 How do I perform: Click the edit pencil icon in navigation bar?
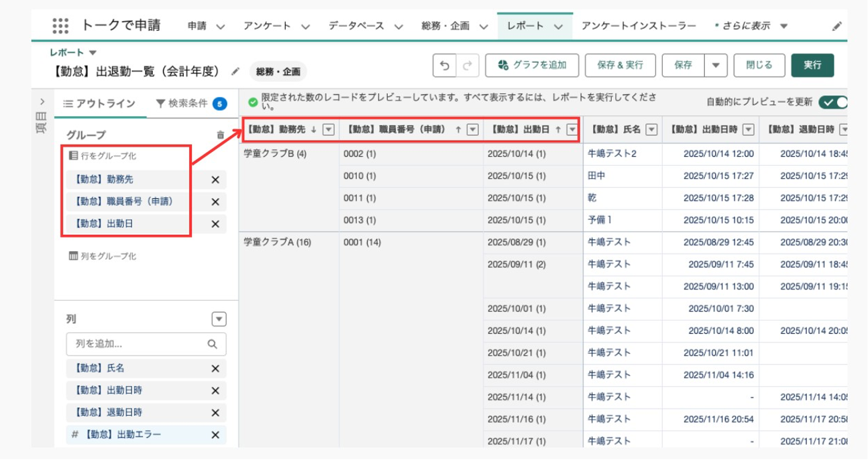(837, 26)
